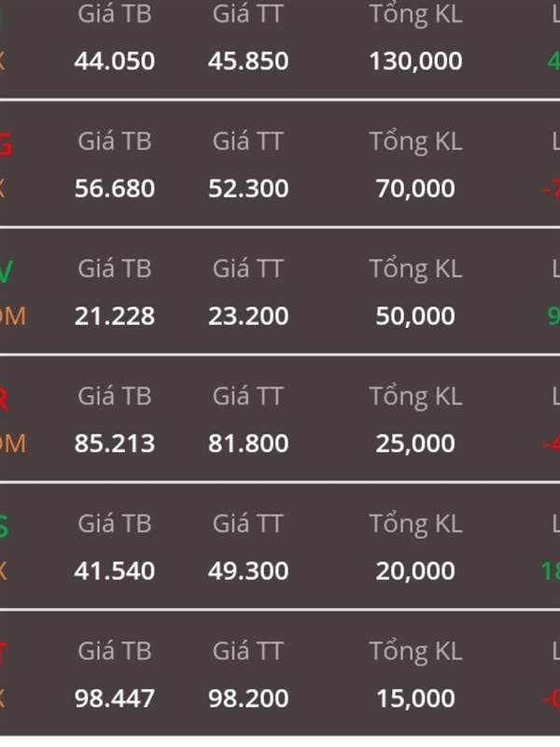Select the average price value 56.680
560x747 pixels.
(115, 189)
